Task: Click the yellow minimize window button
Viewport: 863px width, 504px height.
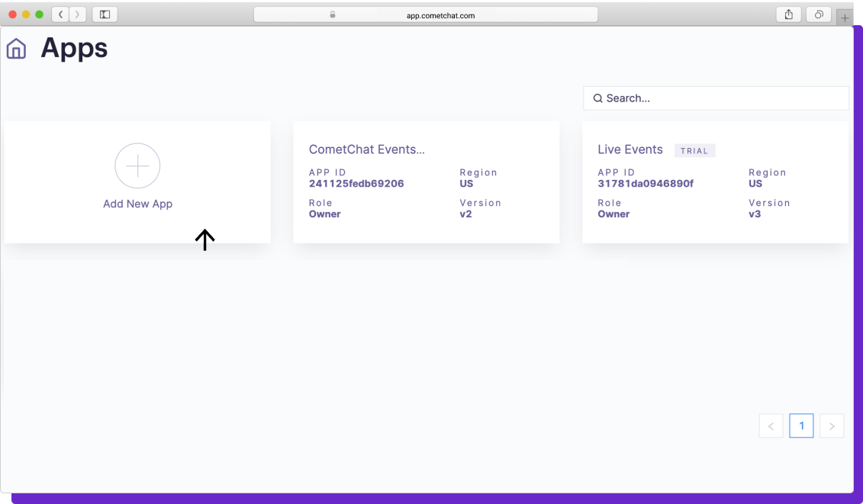Action: click(x=26, y=14)
